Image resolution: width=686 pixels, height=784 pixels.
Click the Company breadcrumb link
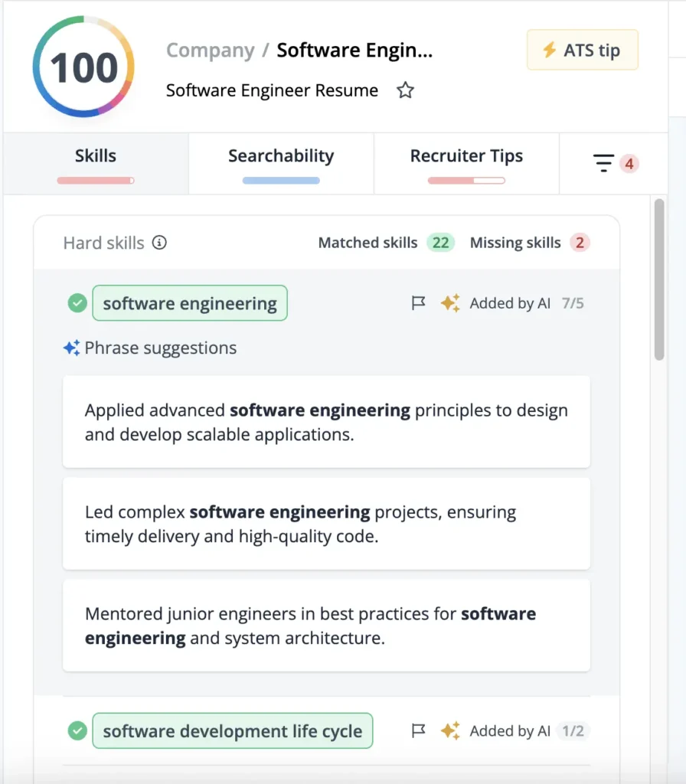point(210,51)
